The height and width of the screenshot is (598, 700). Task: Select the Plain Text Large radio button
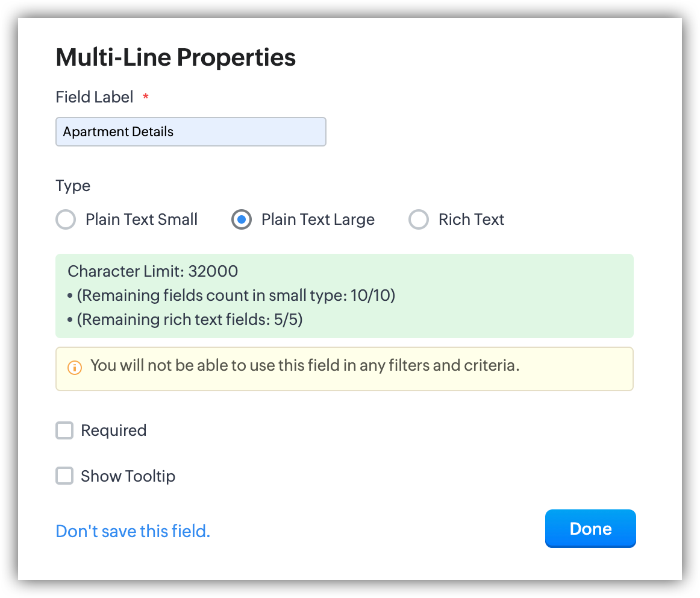[242, 219]
